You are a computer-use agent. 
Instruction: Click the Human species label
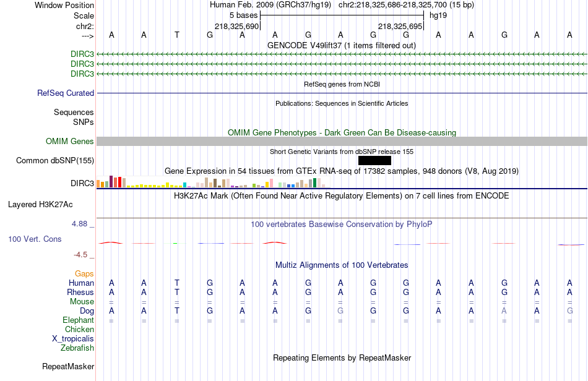point(81,283)
